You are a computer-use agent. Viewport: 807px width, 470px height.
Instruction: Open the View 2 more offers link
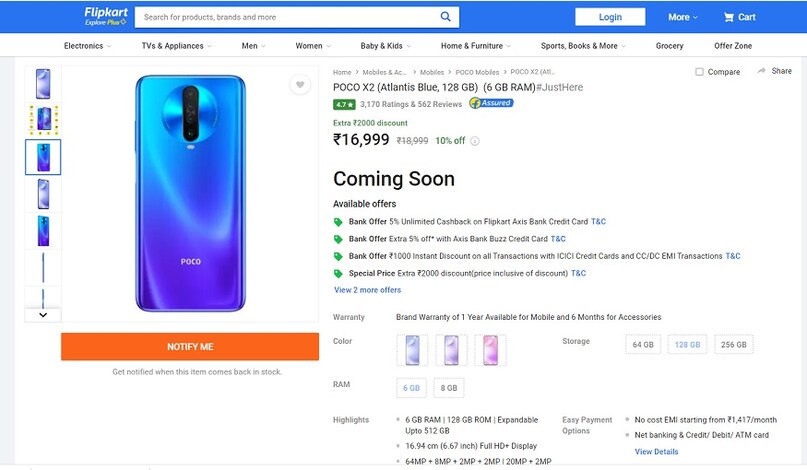click(367, 290)
